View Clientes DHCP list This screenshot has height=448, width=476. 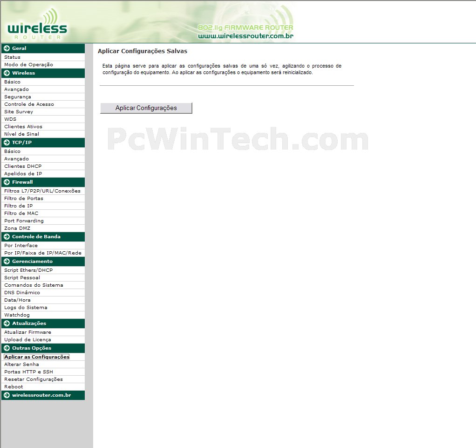click(23, 166)
